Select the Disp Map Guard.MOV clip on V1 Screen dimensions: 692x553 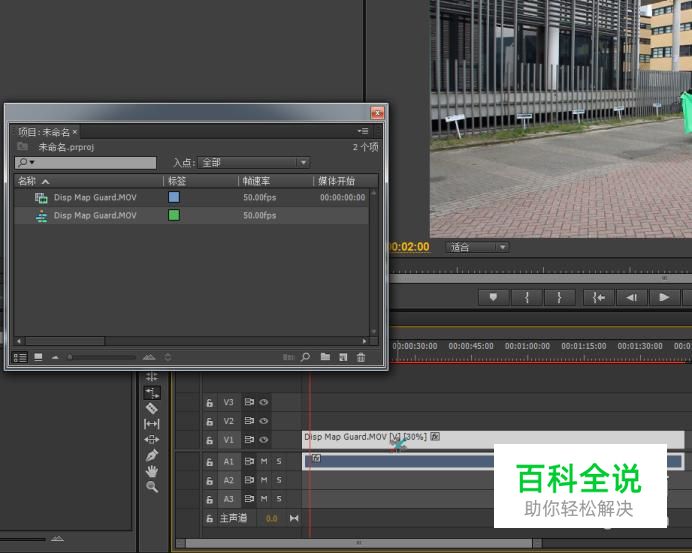point(493,440)
